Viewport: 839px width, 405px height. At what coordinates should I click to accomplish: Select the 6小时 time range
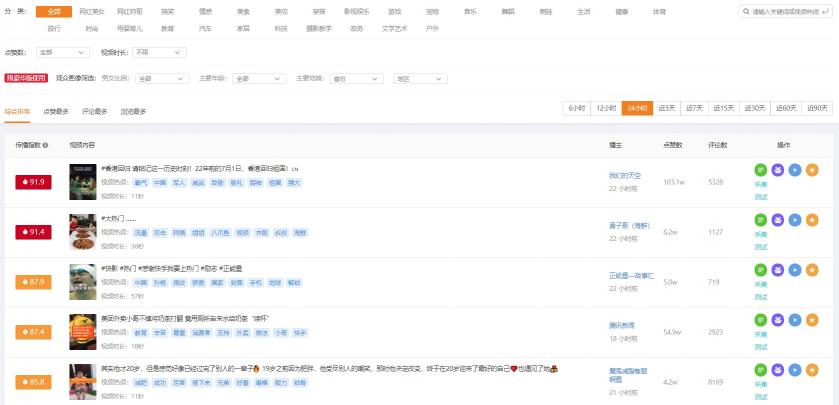pos(576,108)
